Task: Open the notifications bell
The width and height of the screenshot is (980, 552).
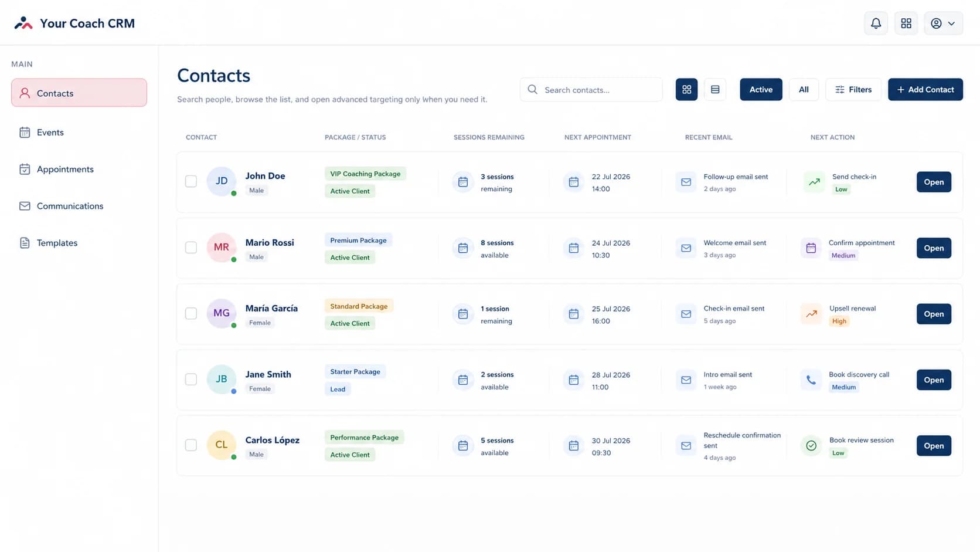Action: 876,23
